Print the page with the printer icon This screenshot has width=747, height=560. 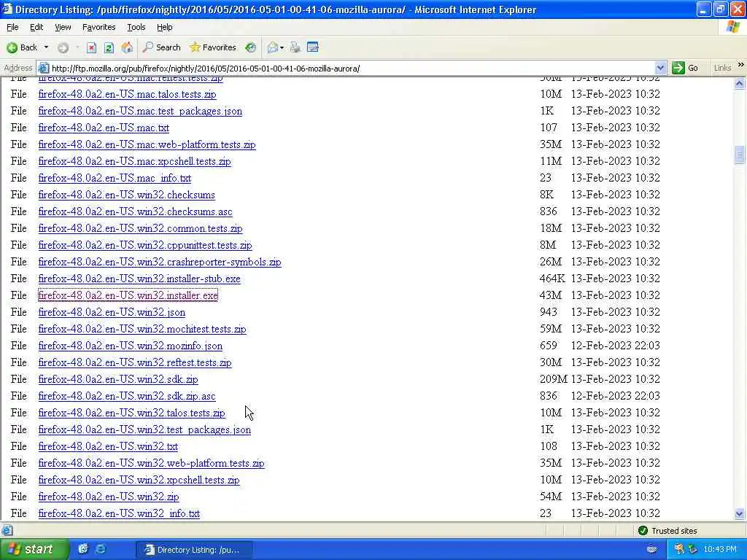tap(295, 47)
